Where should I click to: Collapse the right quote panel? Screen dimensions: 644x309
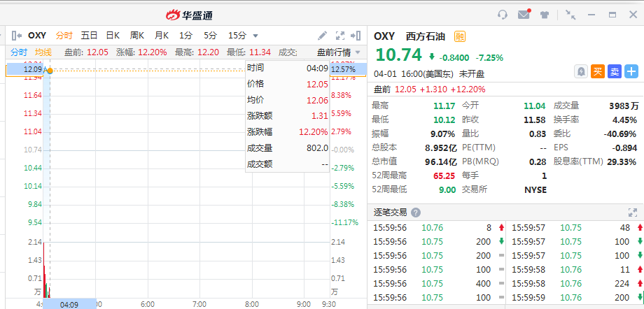pos(356,36)
